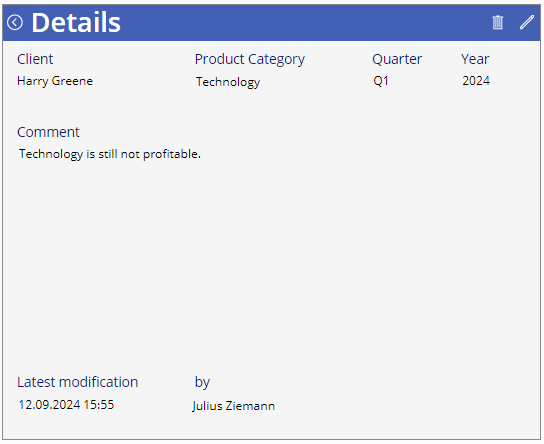544x444 pixels.
Task: Edit the record using the pencil icon
Action: (527, 23)
